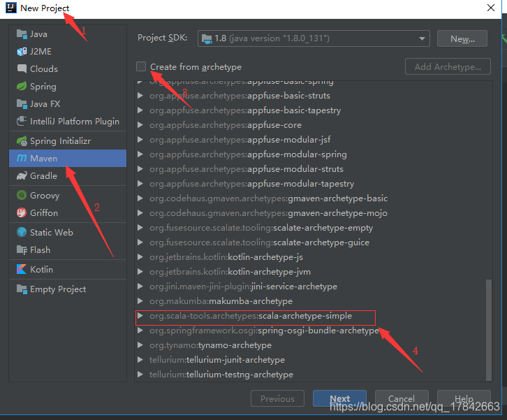
Task: Click the archetype list vertical scrollbar
Action: [x=489, y=330]
